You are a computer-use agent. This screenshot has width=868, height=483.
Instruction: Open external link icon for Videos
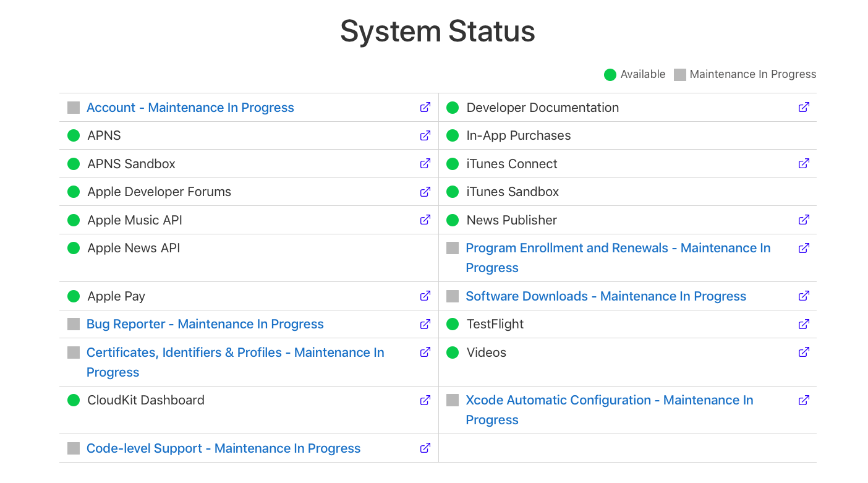pyautogui.click(x=804, y=352)
